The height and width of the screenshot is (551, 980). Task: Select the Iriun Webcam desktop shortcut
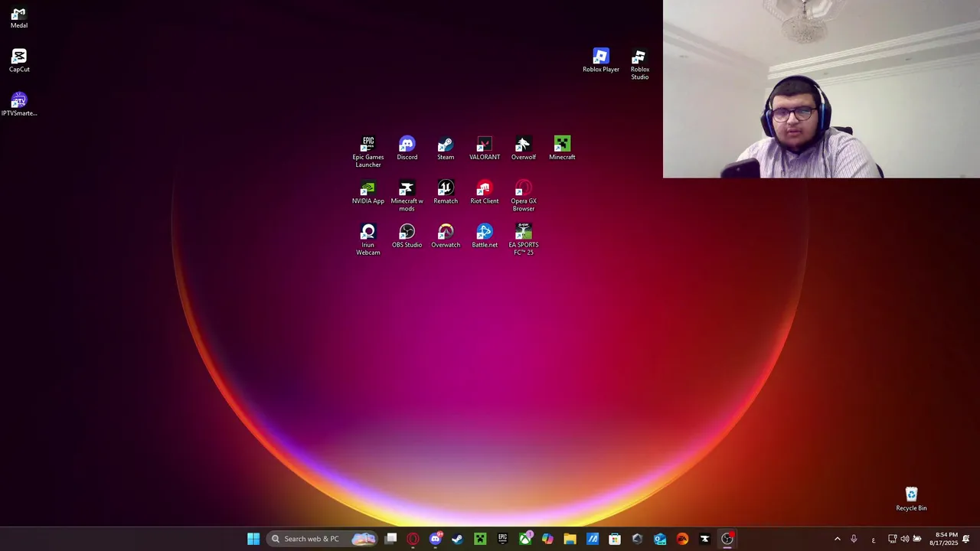pos(368,240)
